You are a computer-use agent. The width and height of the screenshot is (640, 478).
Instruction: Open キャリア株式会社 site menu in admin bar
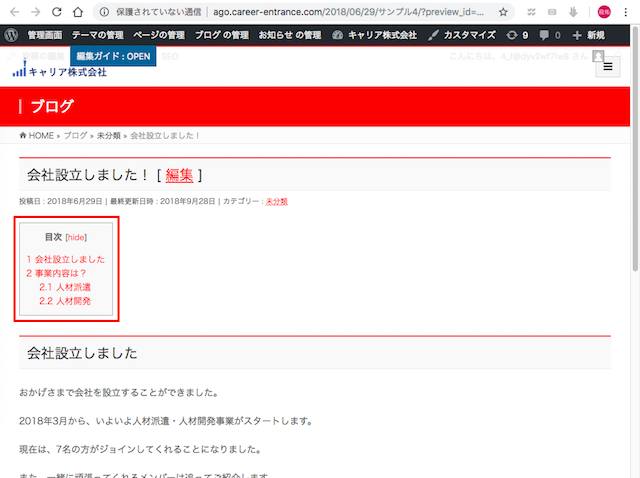(x=374, y=36)
